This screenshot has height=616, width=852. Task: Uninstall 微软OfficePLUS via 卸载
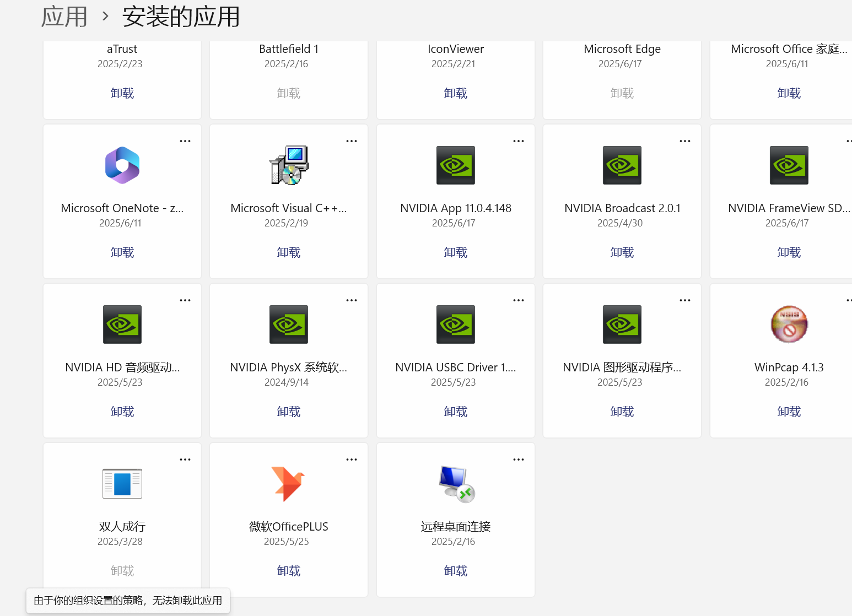(289, 571)
